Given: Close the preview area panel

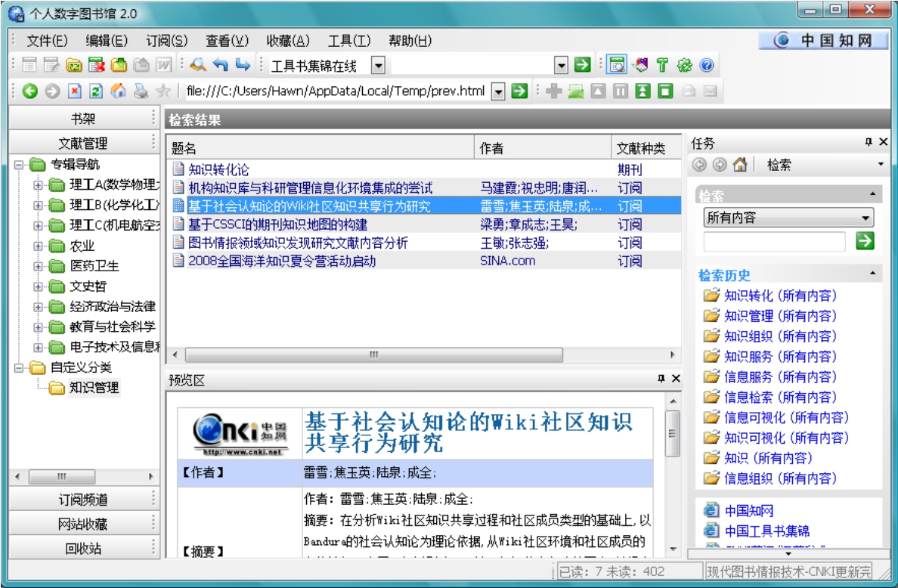Looking at the screenshot, I should (x=676, y=378).
